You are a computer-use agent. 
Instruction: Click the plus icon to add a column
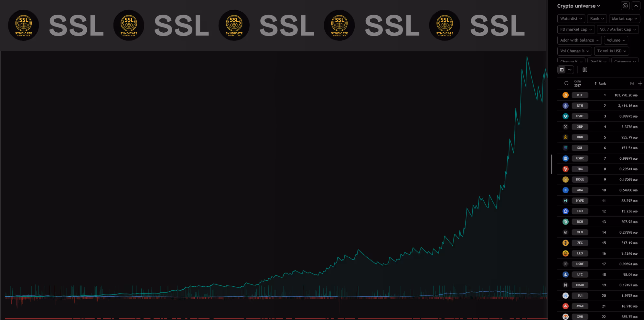tap(639, 83)
